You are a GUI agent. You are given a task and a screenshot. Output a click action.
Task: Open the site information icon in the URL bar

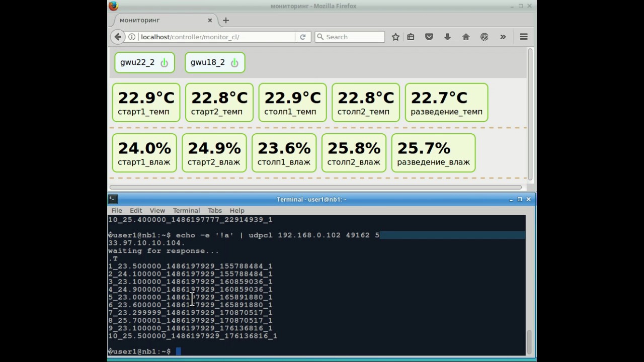tap(132, 37)
